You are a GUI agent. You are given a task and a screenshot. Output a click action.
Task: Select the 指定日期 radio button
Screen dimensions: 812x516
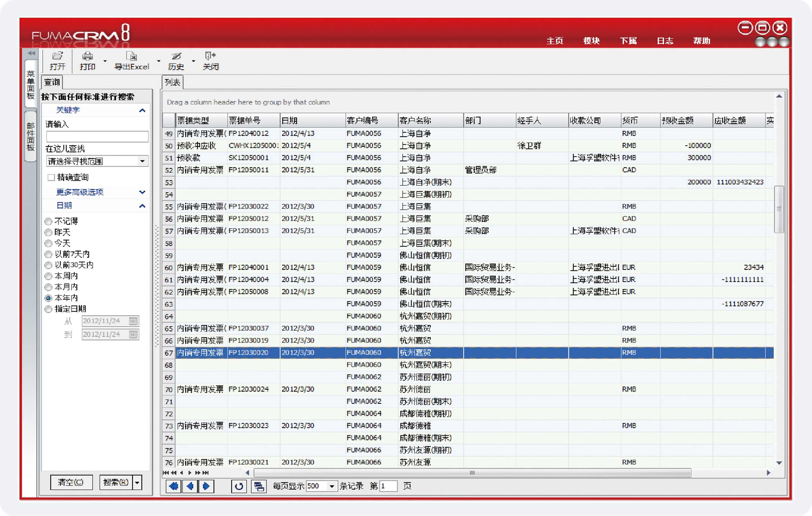point(49,309)
